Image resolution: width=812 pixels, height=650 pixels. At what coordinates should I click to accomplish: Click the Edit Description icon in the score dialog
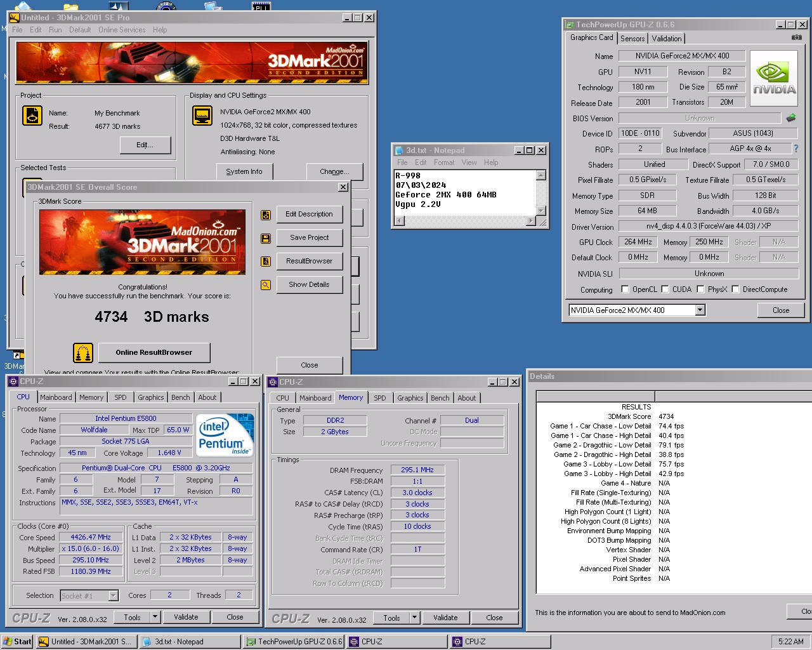[266, 215]
